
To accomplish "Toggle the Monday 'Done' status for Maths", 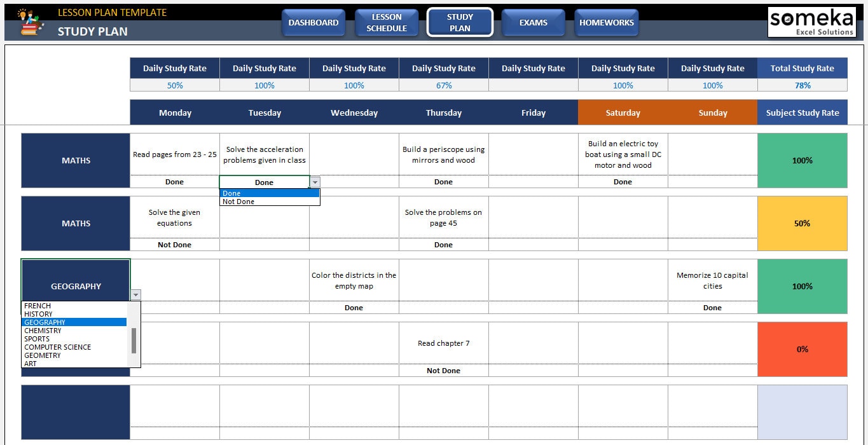I will tap(174, 182).
